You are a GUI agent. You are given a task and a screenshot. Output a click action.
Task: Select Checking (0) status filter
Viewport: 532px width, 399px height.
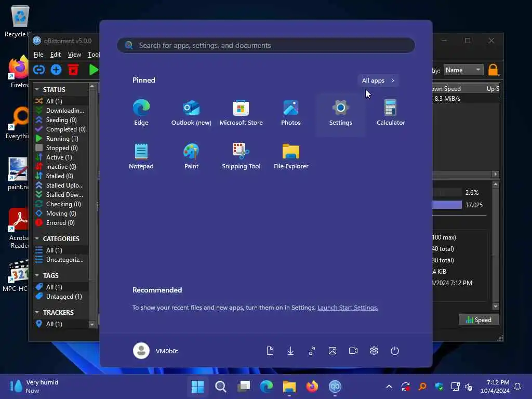pyautogui.click(x=61, y=204)
